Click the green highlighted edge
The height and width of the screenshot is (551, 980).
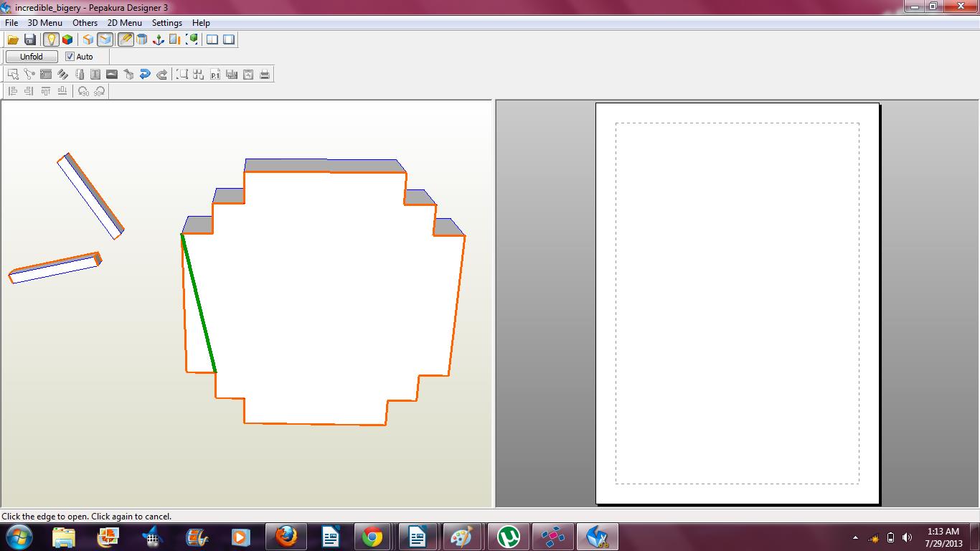[x=199, y=301]
